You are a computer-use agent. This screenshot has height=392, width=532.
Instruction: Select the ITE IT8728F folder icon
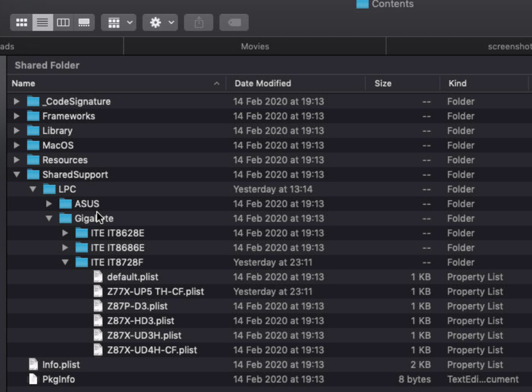[x=82, y=262]
